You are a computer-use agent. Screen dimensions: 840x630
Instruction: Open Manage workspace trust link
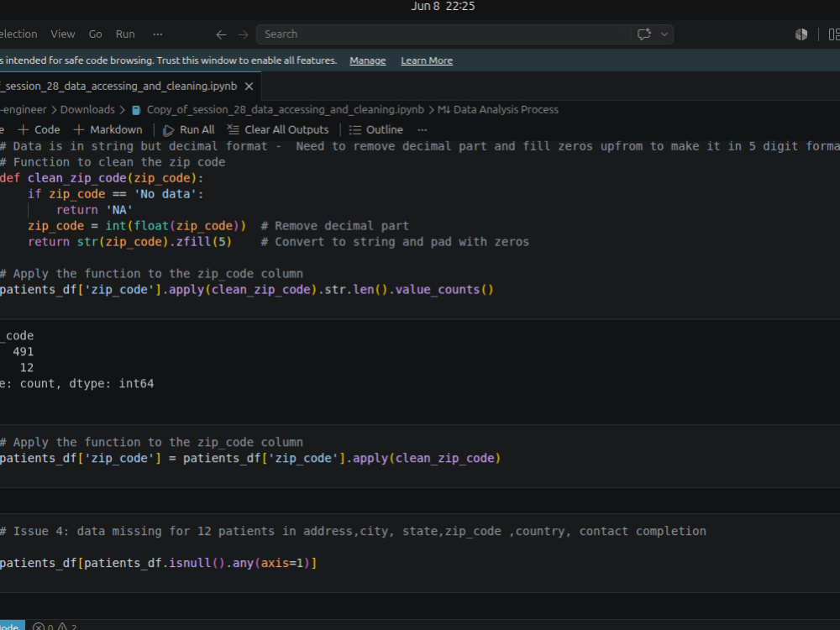pyautogui.click(x=368, y=60)
